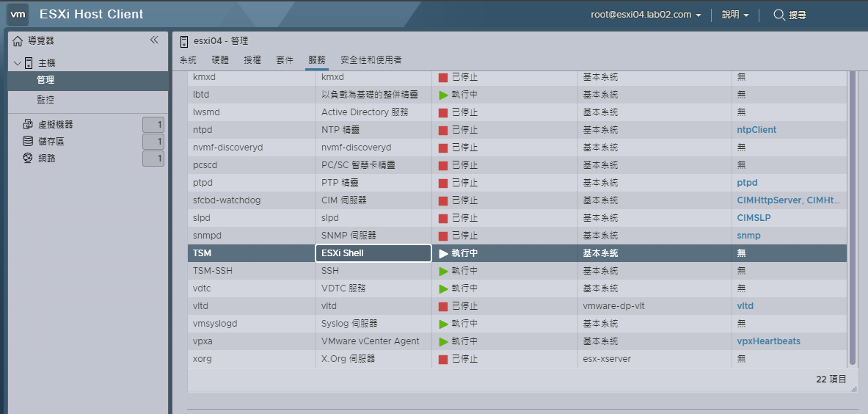Open the CIMSLP firewall rule link
868x414 pixels.
754,218
